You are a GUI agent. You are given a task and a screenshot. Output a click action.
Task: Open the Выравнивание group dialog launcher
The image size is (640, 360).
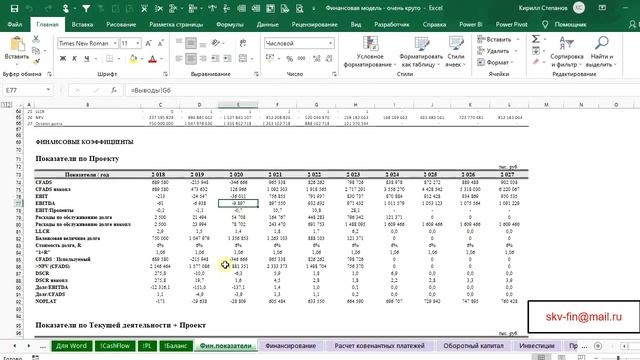tap(256, 74)
